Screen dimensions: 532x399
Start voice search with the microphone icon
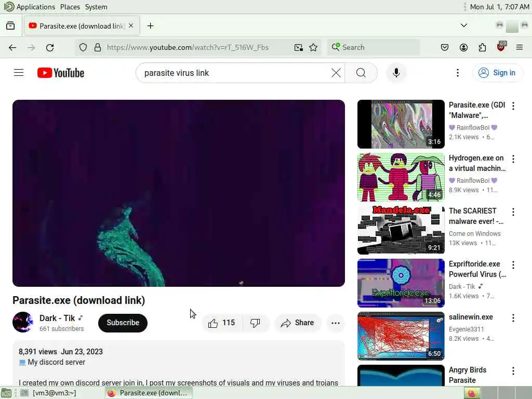[x=396, y=73]
